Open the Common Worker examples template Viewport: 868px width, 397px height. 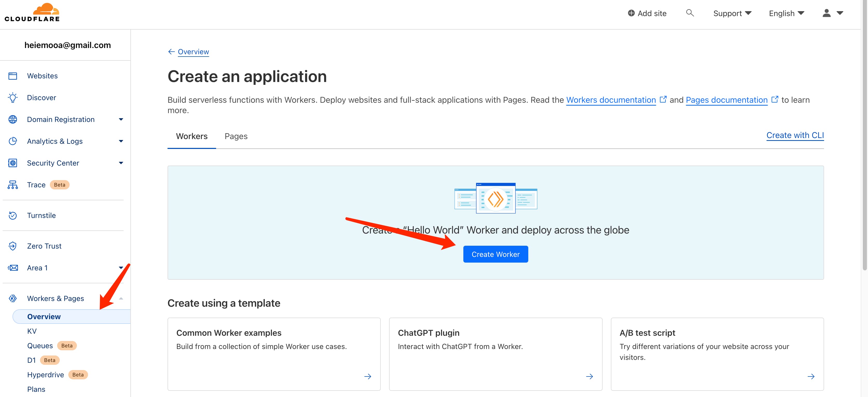pos(274,354)
